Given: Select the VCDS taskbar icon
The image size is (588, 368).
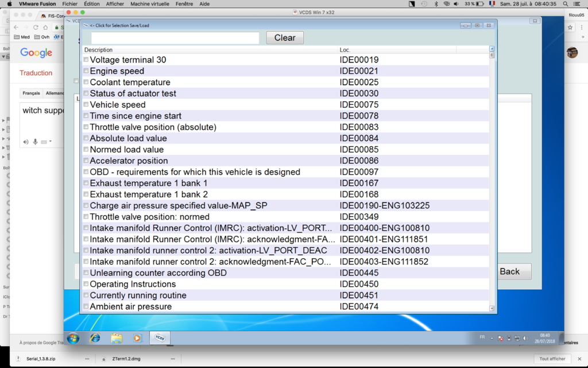Looking at the screenshot, I should [160, 338].
